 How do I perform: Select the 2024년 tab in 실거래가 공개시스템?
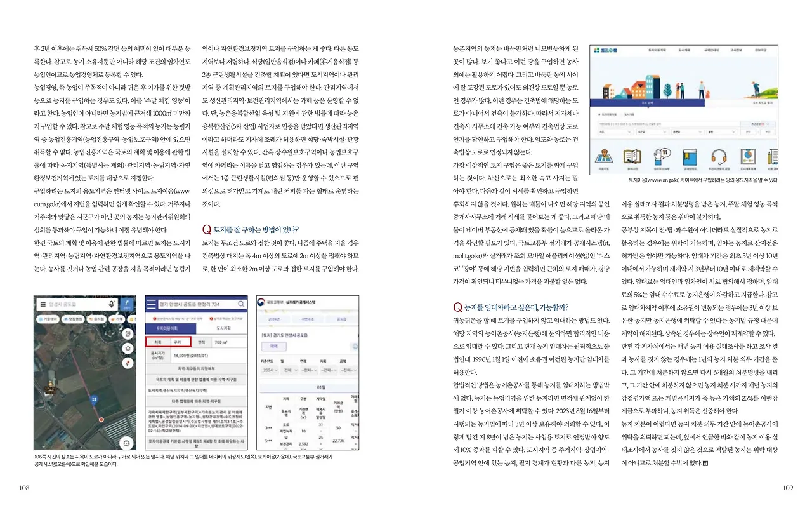point(275,319)
